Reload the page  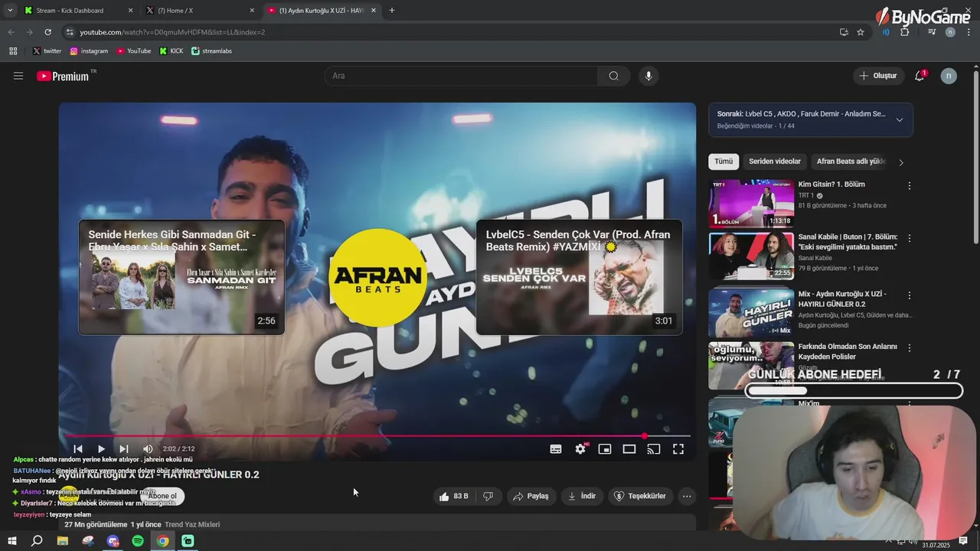(x=47, y=32)
